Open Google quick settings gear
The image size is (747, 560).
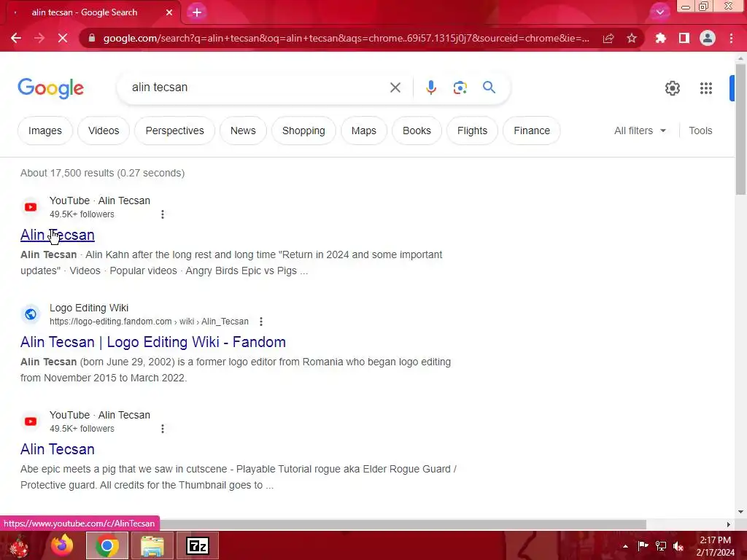pyautogui.click(x=672, y=88)
